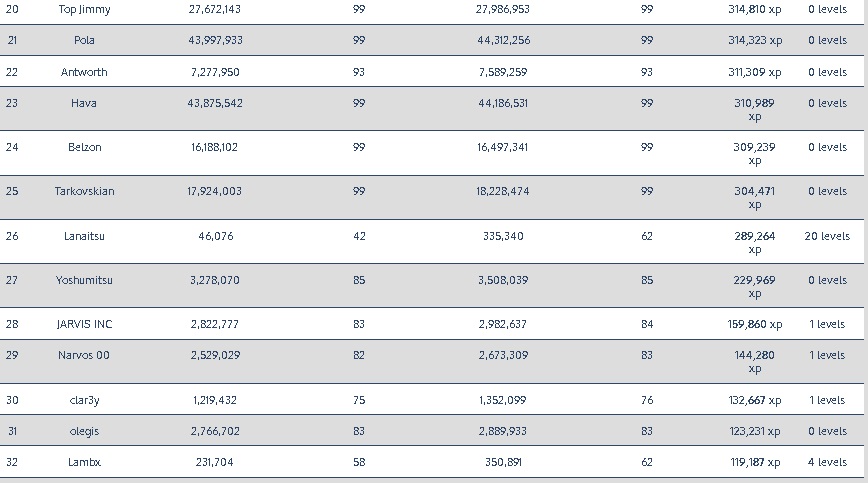Select player name olegis

[x=84, y=431]
